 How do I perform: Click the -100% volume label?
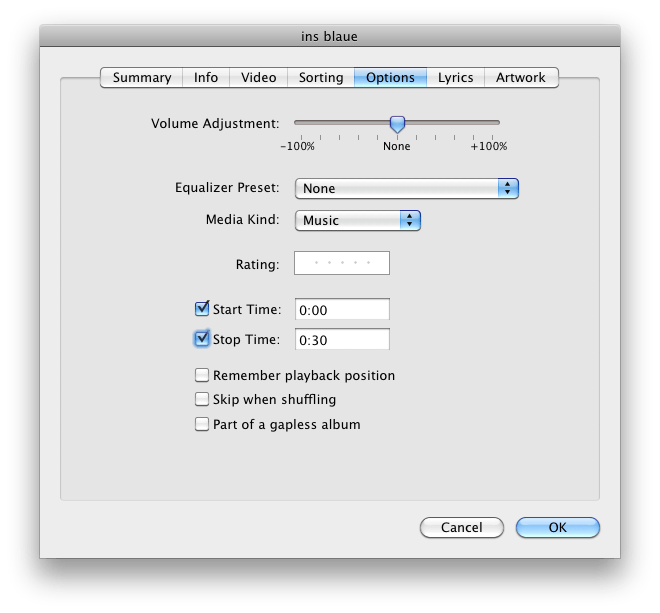pyautogui.click(x=298, y=147)
